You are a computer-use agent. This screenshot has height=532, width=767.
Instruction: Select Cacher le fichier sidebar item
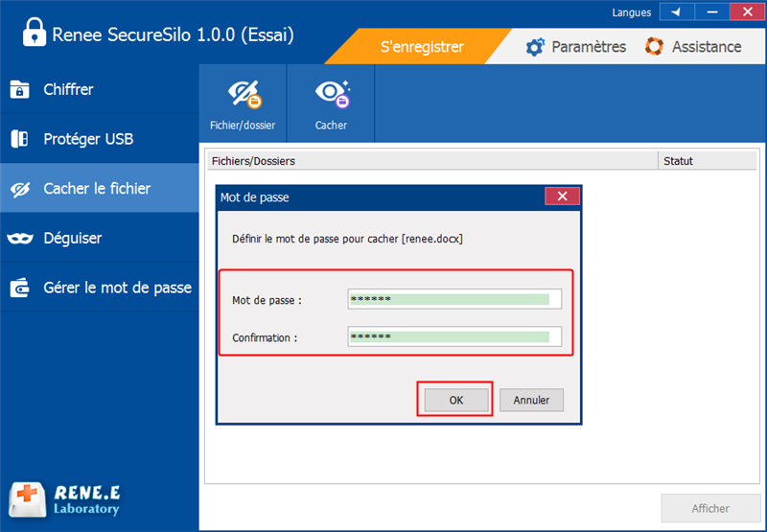coord(96,189)
